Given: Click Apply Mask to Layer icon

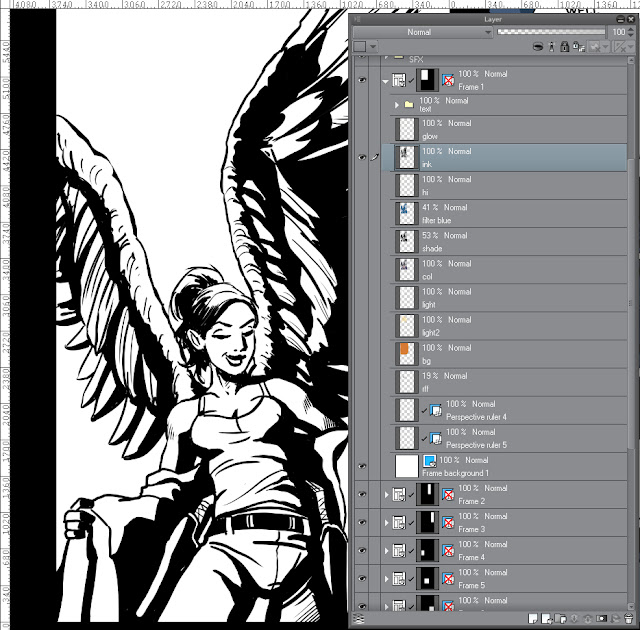Looking at the screenshot, I should pos(615,619).
